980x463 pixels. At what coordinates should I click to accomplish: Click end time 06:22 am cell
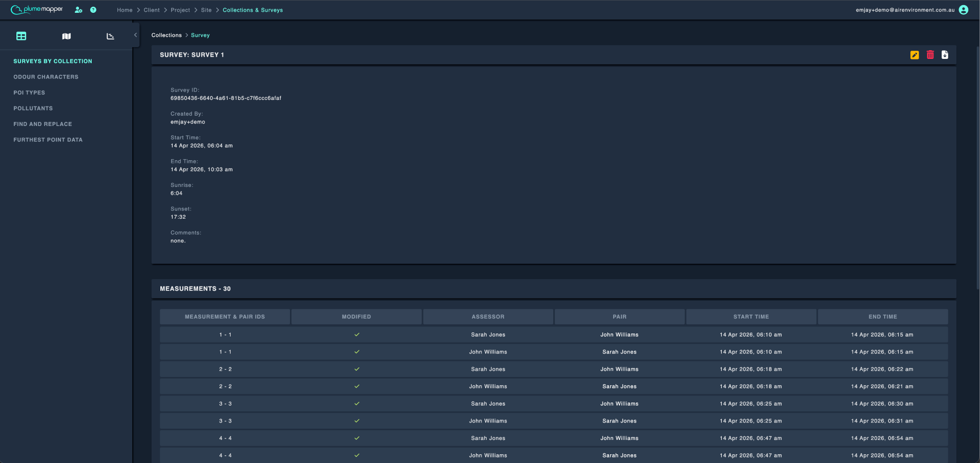(x=882, y=369)
